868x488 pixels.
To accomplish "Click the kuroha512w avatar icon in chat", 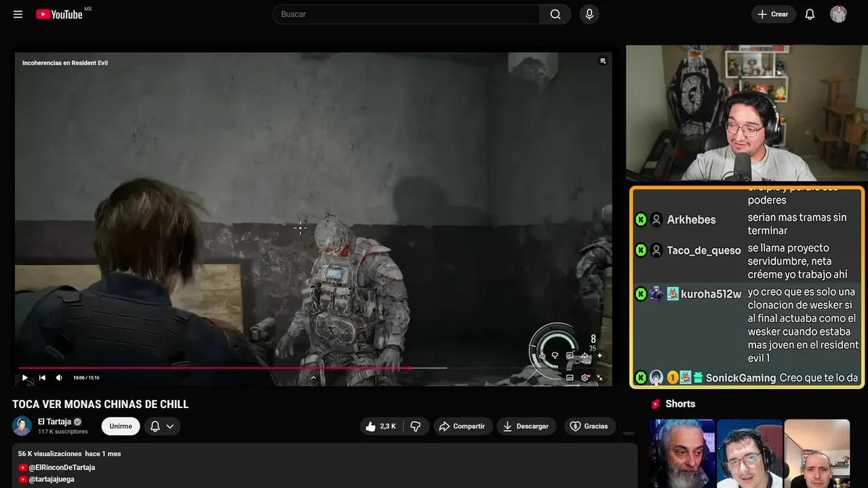I will pyautogui.click(x=656, y=294).
